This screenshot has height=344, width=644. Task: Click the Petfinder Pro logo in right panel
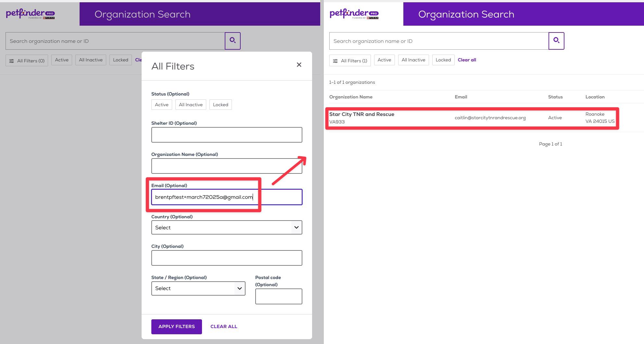tap(354, 14)
